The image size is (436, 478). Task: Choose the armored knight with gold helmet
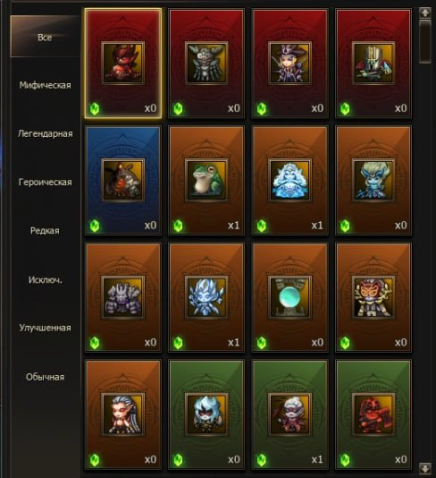click(373, 63)
